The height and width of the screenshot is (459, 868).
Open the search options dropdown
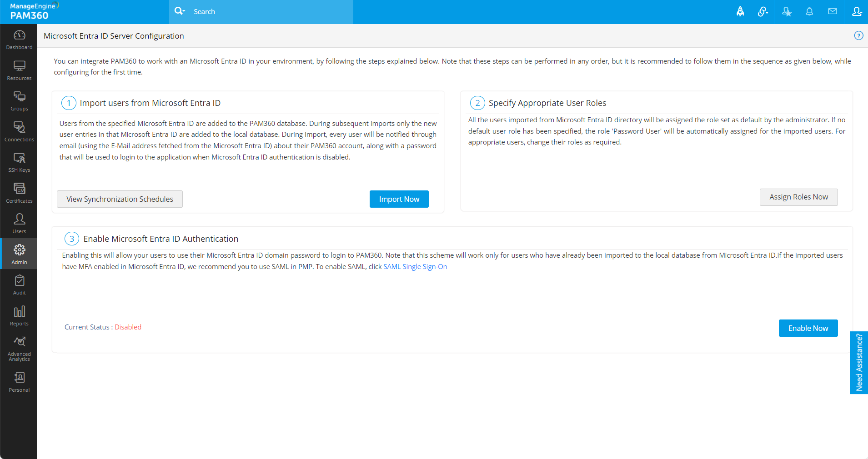pos(180,11)
